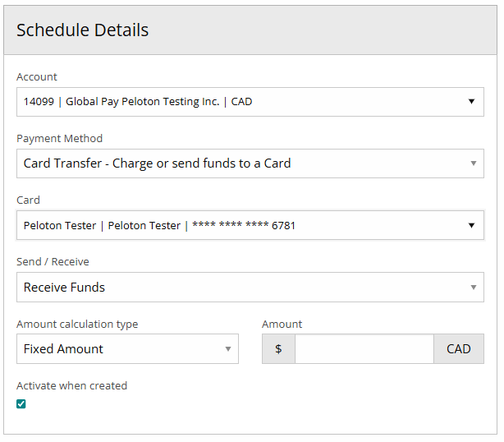Open the Card selection dropdown
Viewport: 504px width, 442px height.
[x=238, y=225]
